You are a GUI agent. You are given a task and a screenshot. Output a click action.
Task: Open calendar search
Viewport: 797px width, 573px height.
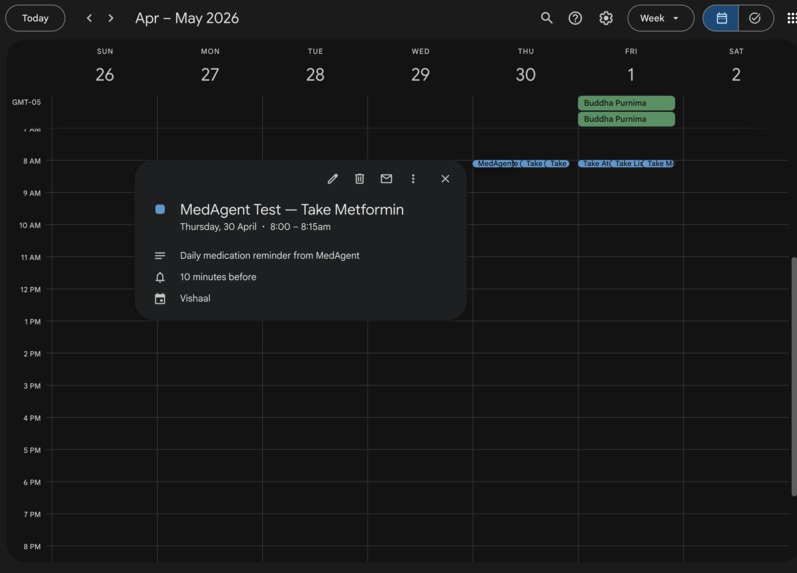click(x=546, y=18)
